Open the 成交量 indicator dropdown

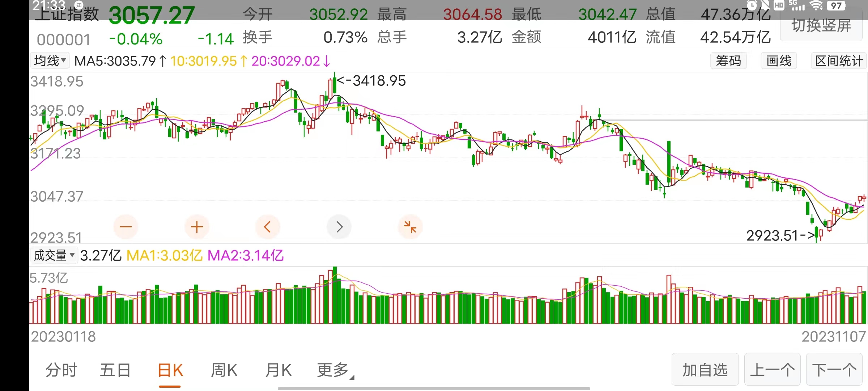54,255
